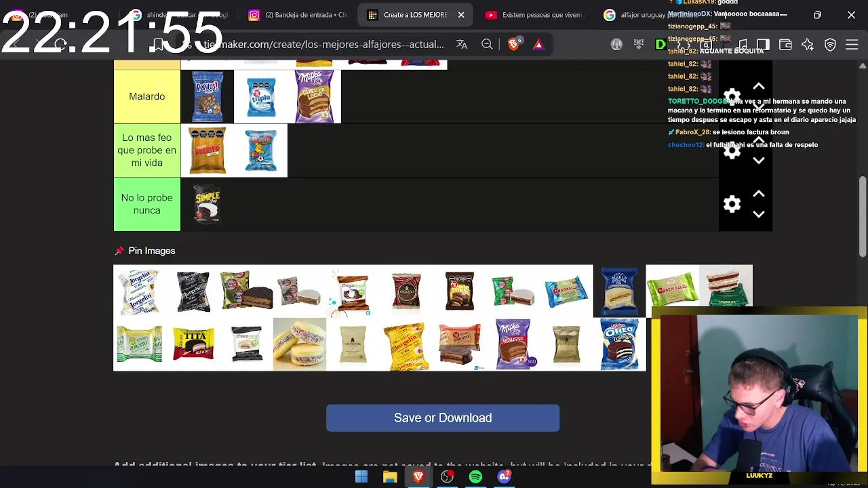Pick the orange Jorgito chocolate alfajor image
The width and height of the screenshot is (868, 488).
click(460, 344)
